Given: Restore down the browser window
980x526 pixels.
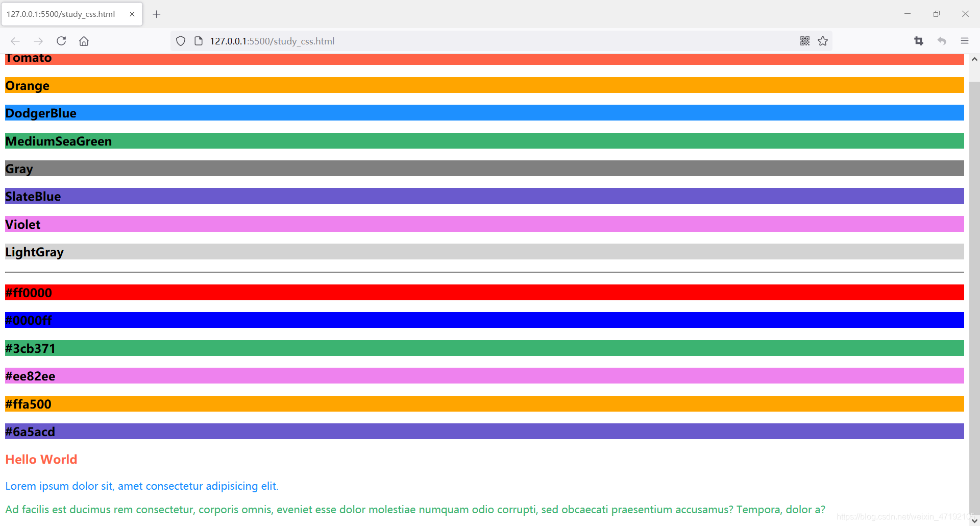Looking at the screenshot, I should [x=937, y=14].
